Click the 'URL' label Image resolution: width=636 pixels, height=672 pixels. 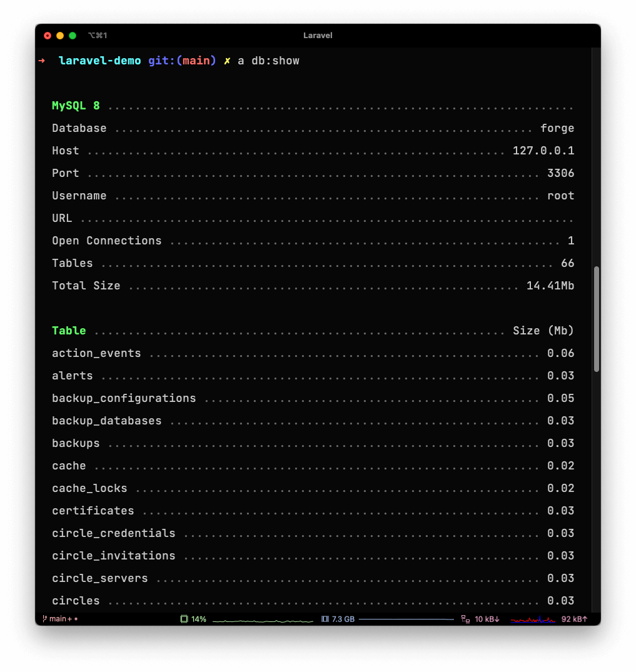pyautogui.click(x=62, y=218)
